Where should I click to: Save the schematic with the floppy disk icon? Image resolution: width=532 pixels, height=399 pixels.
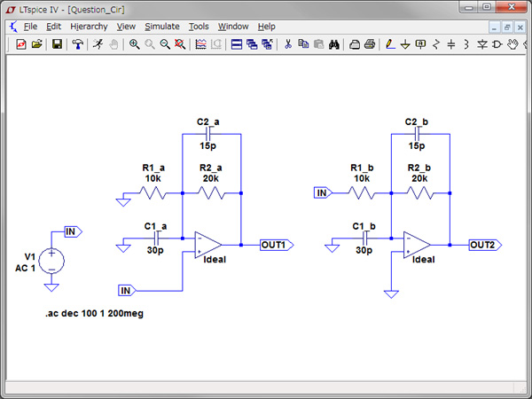tap(58, 44)
